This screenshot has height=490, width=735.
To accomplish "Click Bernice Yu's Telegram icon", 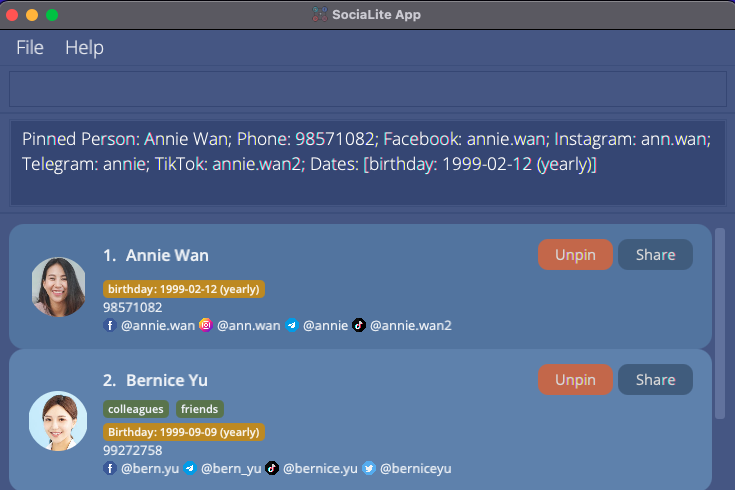I will [x=190, y=468].
